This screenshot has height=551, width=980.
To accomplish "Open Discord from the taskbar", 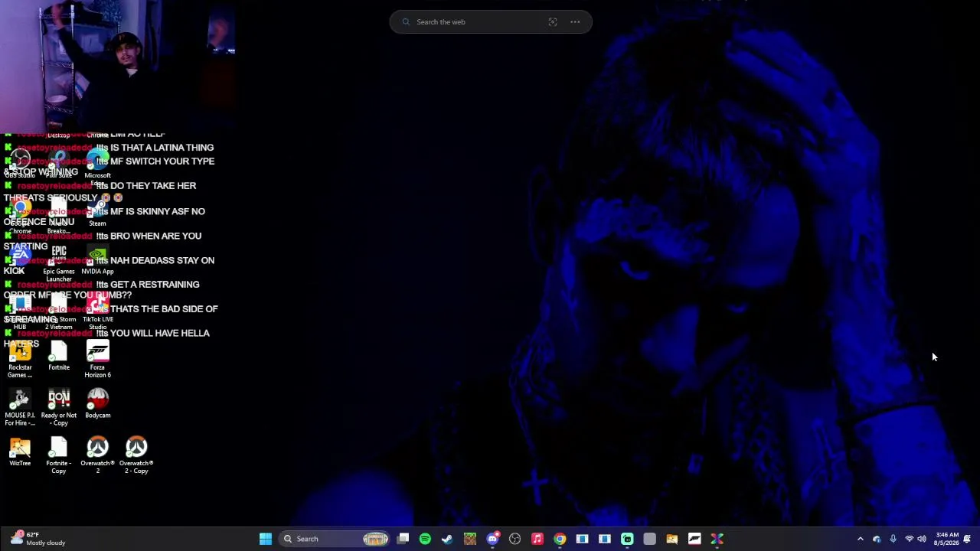I will pyautogui.click(x=492, y=539).
